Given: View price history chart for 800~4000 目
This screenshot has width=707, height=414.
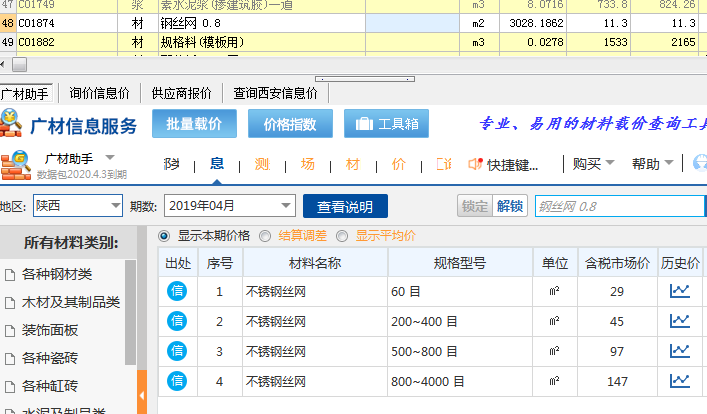Looking at the screenshot, I should click(679, 381).
